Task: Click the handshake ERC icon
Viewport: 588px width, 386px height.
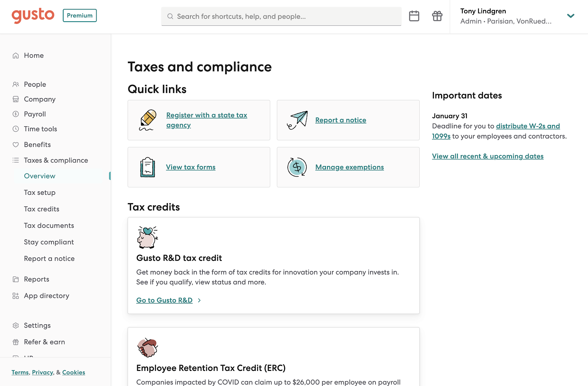Action: pyautogui.click(x=147, y=347)
